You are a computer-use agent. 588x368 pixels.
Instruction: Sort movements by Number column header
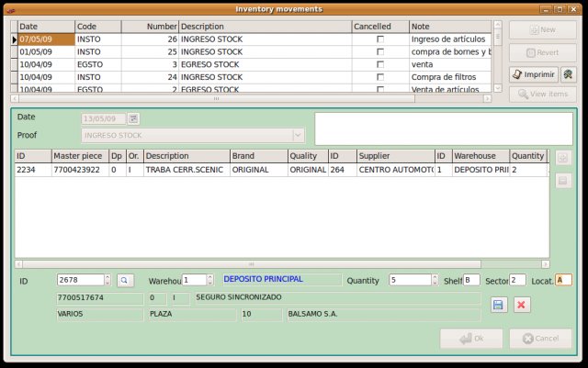(150, 27)
